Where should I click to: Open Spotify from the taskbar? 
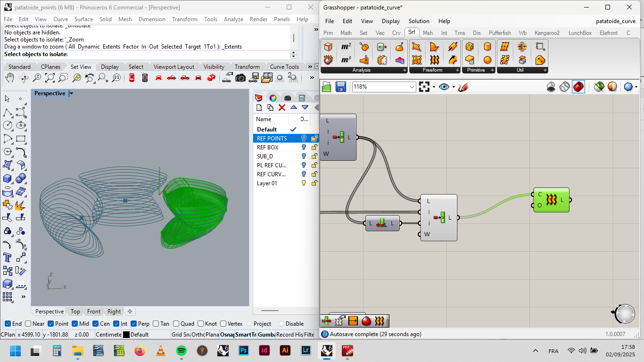(x=182, y=351)
